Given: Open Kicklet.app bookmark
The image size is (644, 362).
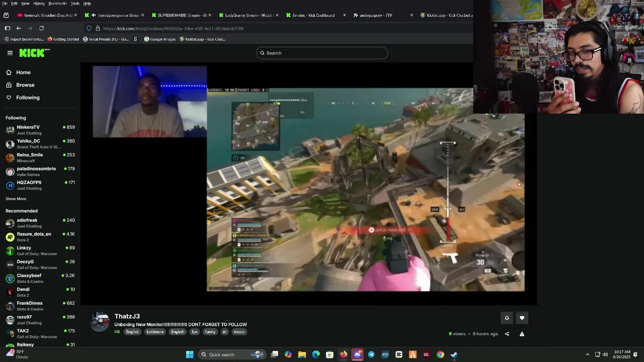Looking at the screenshot, I should point(202,39).
